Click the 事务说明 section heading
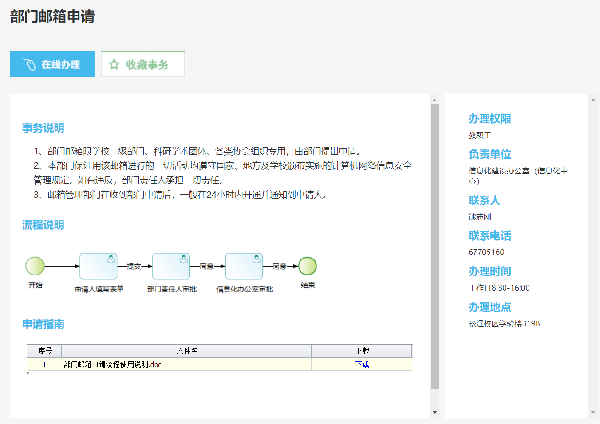Screen dimensions: 600x424 click(43, 128)
